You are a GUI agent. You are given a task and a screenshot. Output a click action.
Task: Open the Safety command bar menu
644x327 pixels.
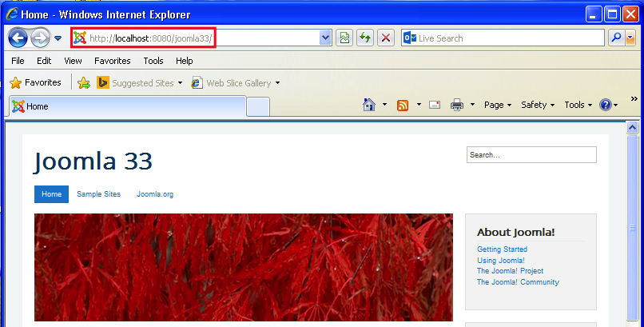pyautogui.click(x=538, y=105)
